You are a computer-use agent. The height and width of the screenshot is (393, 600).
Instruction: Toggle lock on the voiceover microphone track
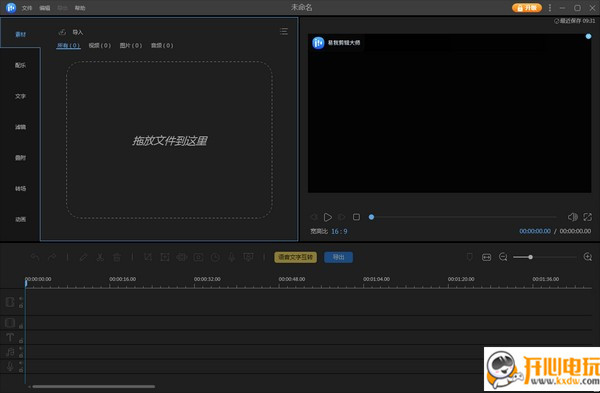(21, 370)
